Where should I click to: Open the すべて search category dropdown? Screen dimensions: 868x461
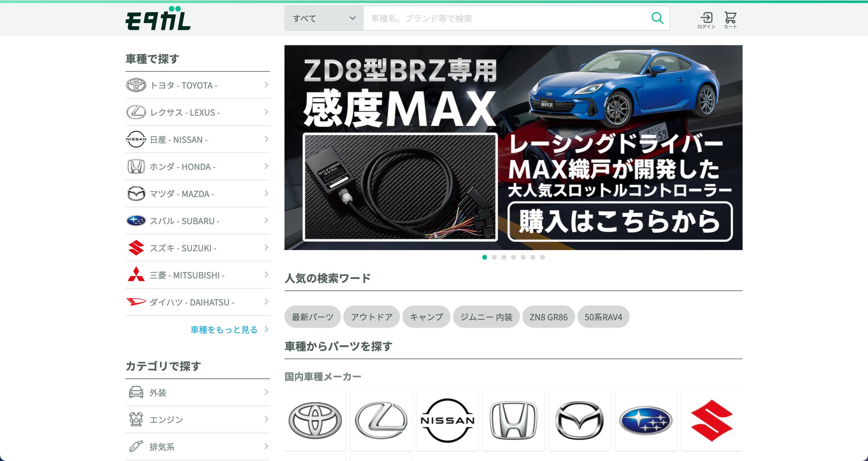[x=324, y=18]
